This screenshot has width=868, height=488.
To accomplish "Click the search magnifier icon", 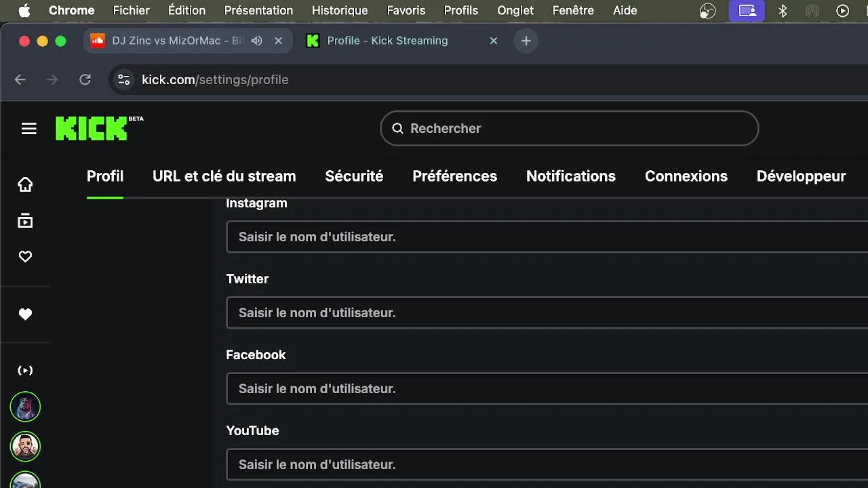I will click(x=398, y=128).
